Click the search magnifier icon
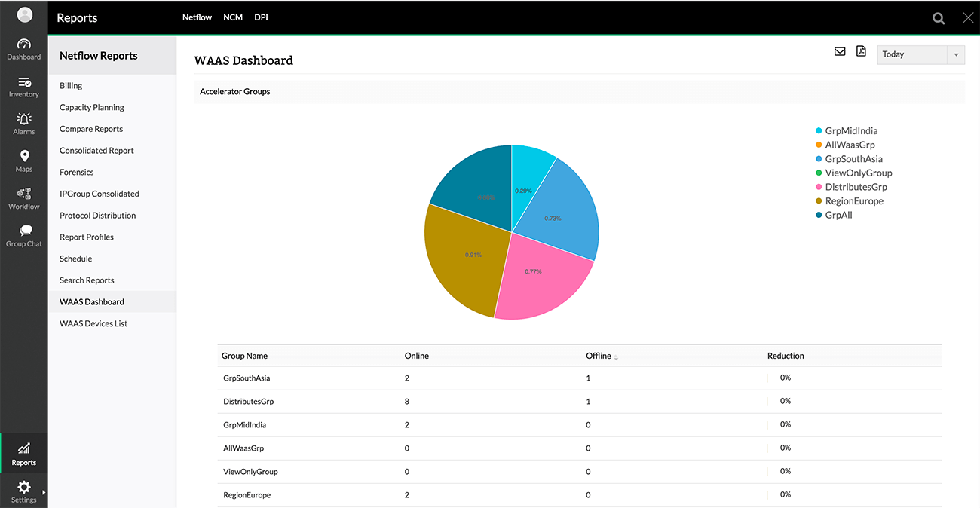 click(939, 18)
